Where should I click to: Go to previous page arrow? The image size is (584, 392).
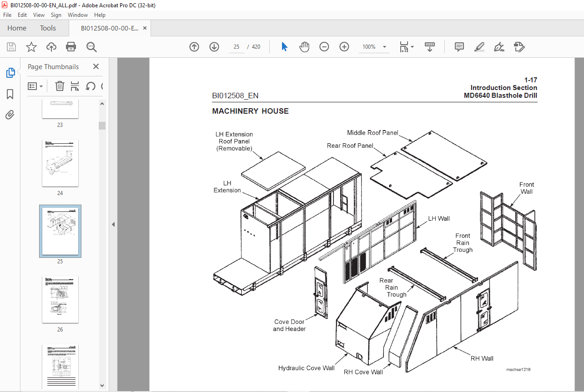tap(194, 47)
